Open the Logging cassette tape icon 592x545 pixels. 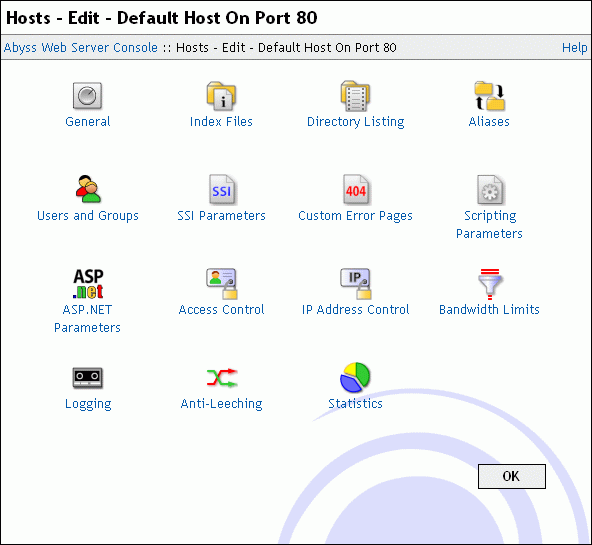coord(88,378)
